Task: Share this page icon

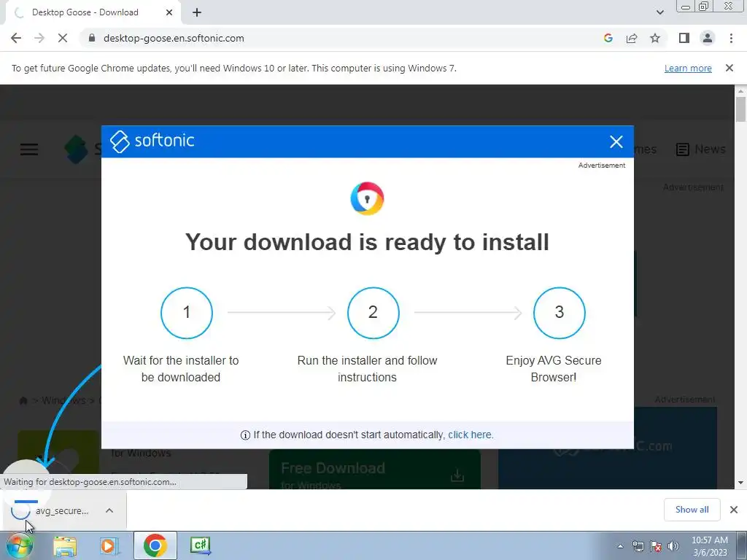Action: point(632,38)
